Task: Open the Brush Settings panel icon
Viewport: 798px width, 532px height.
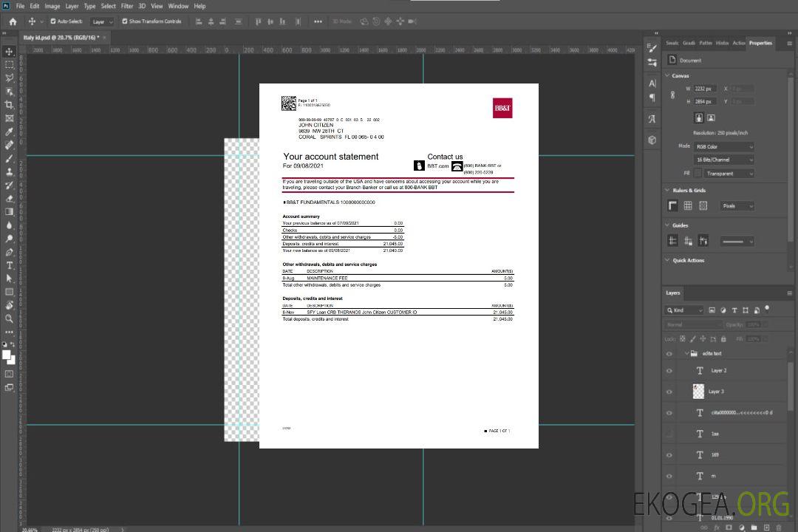Action: [652, 48]
